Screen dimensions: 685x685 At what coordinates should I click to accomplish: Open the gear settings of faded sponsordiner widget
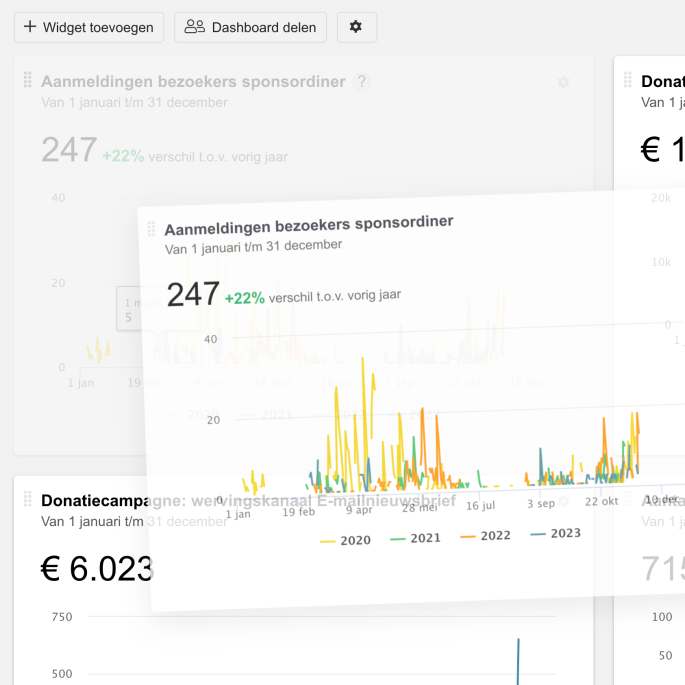[564, 82]
